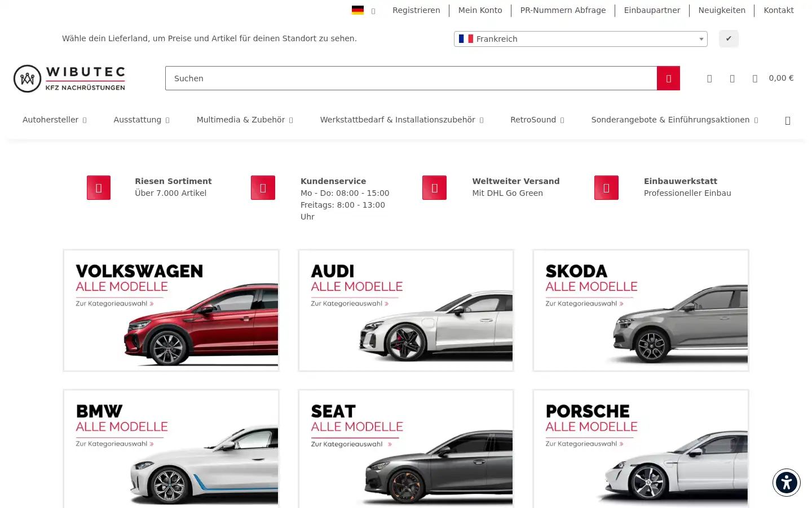This screenshot has width=812, height=508.
Task: Open the Porsche Alle Modelle banner
Action: 641,449
